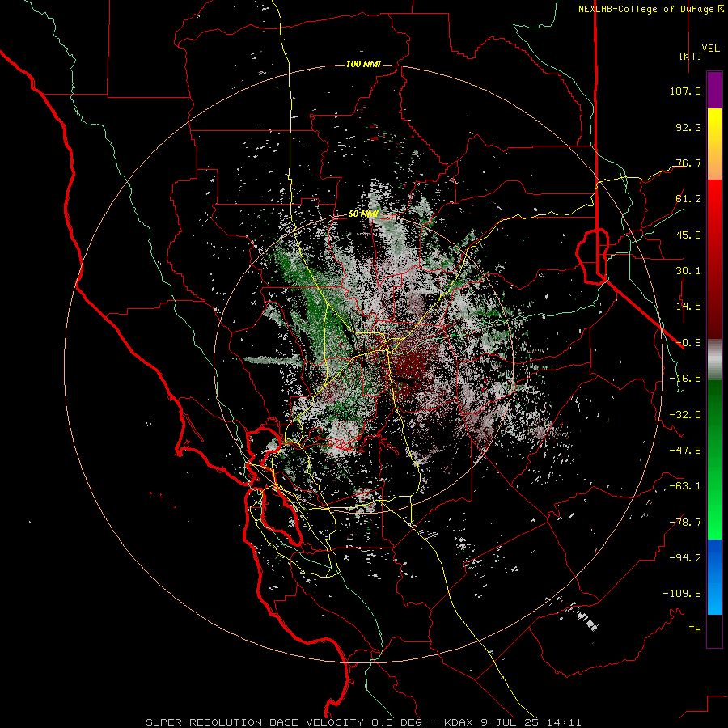This screenshot has height=728, width=728.
Task: Click the gray near-zero band in legend
Action: click(714, 360)
